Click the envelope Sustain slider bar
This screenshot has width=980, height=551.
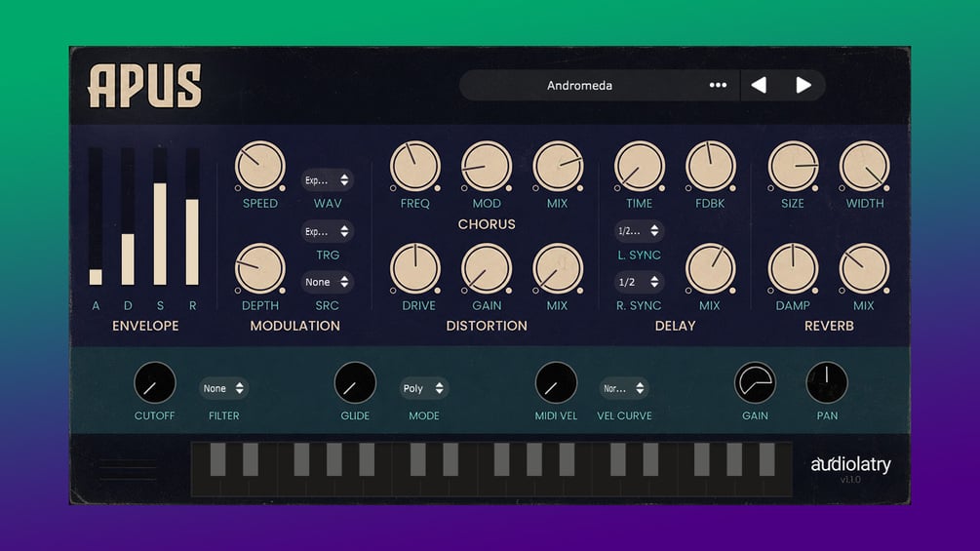pos(160,216)
